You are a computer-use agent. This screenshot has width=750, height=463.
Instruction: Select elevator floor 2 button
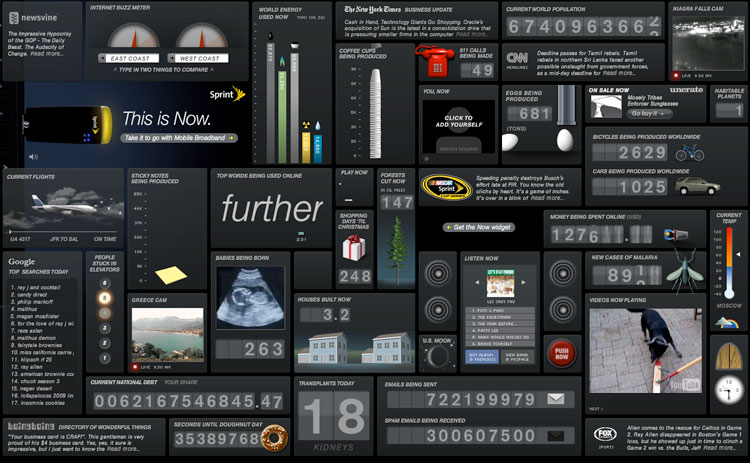105,343
